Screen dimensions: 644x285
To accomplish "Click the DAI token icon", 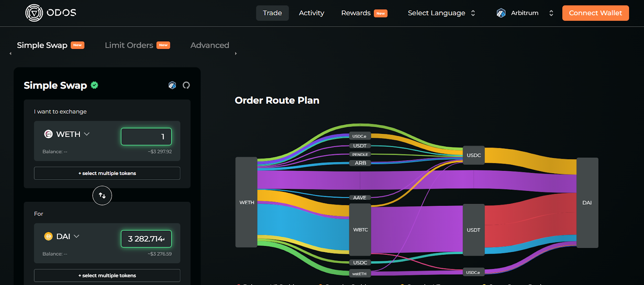I will (48, 236).
